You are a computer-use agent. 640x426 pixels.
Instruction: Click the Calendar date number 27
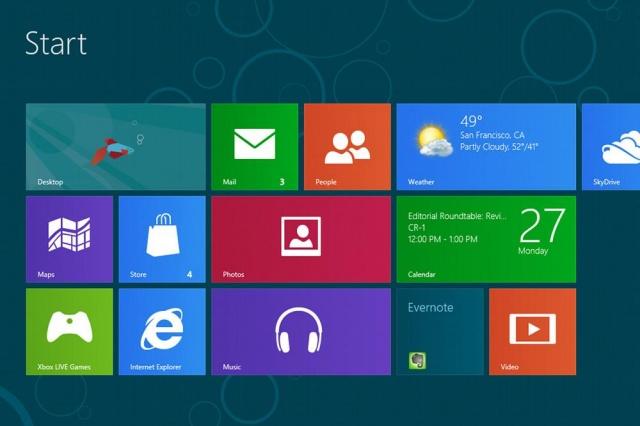pyautogui.click(x=541, y=226)
